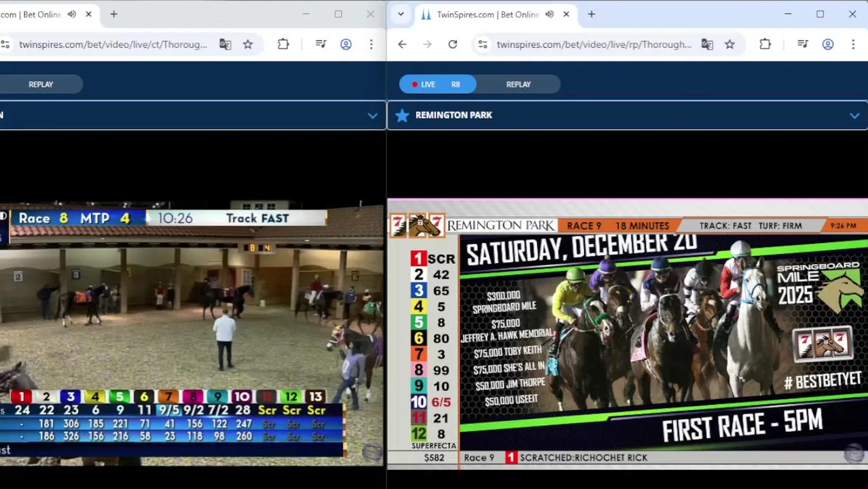Close the right browser window
The height and width of the screenshot is (489, 868).
[x=852, y=14]
